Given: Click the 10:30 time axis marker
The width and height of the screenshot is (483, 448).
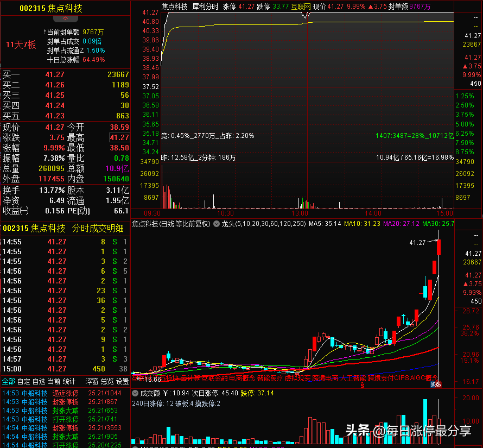Looking at the screenshot, I should point(225,213).
